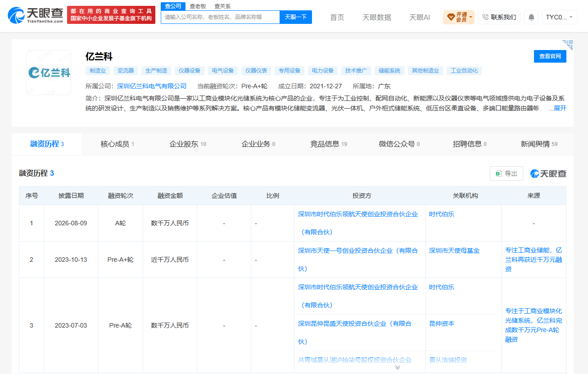The width and height of the screenshot is (588, 374).
Task: Open source article 专注工商业储能 link
Action: click(534, 260)
